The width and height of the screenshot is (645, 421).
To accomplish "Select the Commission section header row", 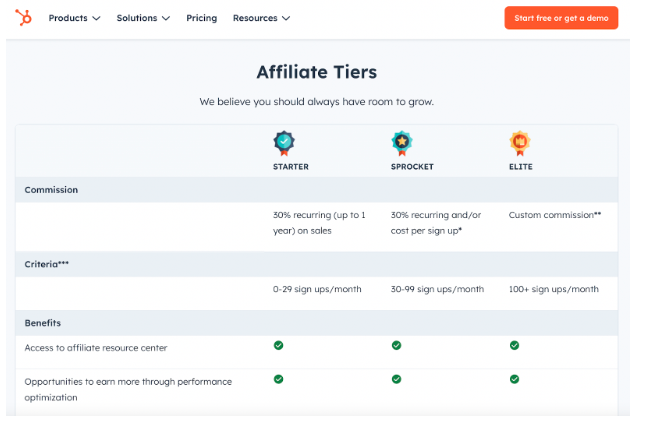I will coord(51,190).
